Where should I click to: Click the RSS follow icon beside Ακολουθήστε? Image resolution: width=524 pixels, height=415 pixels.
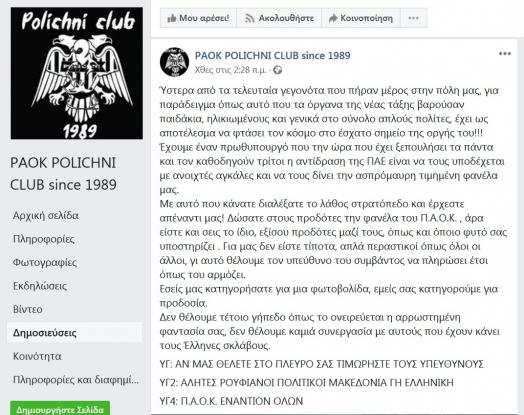click(249, 18)
